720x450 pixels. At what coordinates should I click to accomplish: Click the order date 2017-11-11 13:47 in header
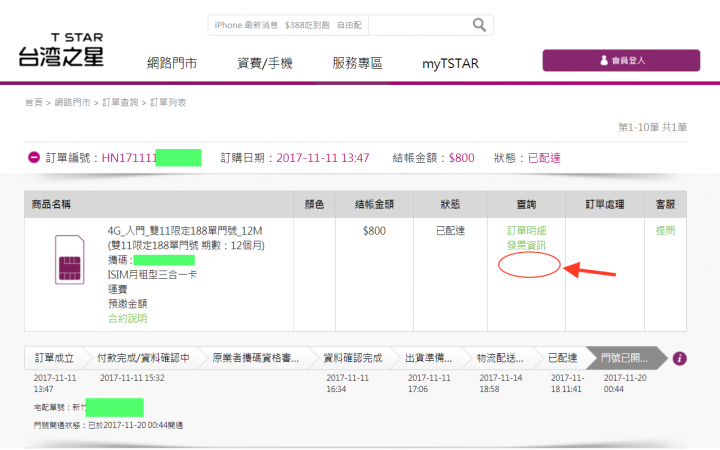[x=323, y=158]
